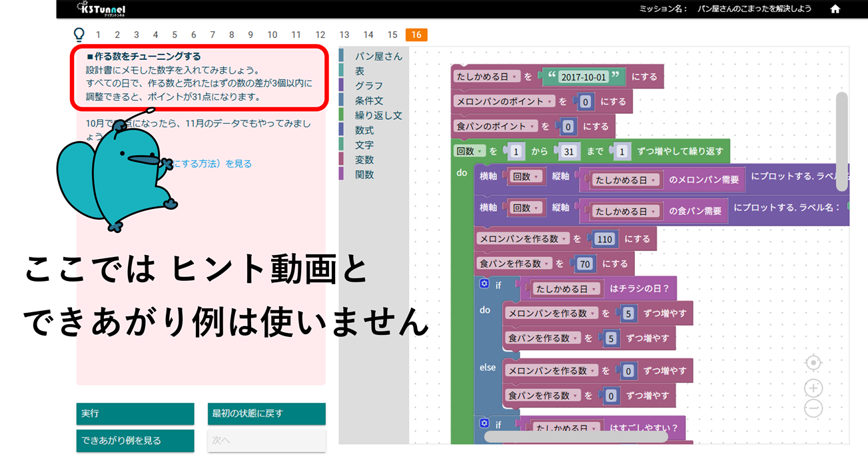Edit the 110 number field for メロンパン
The image size is (868, 466).
pyautogui.click(x=605, y=239)
